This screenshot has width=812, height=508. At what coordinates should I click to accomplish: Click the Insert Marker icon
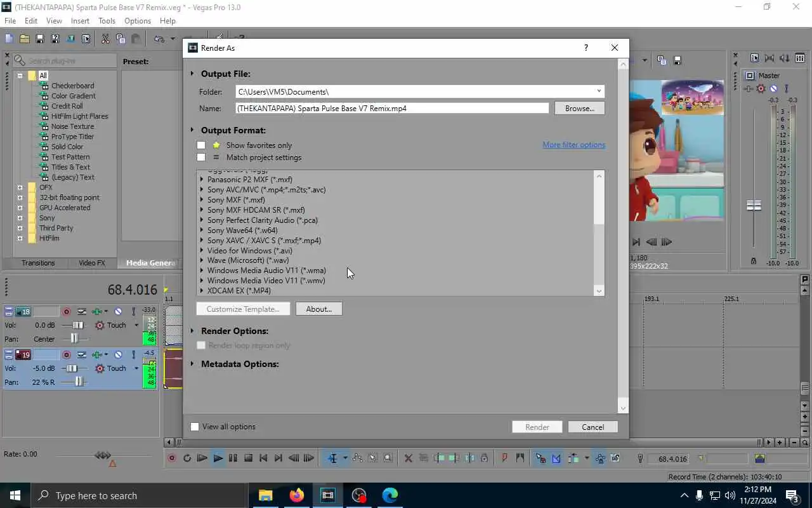point(505,458)
